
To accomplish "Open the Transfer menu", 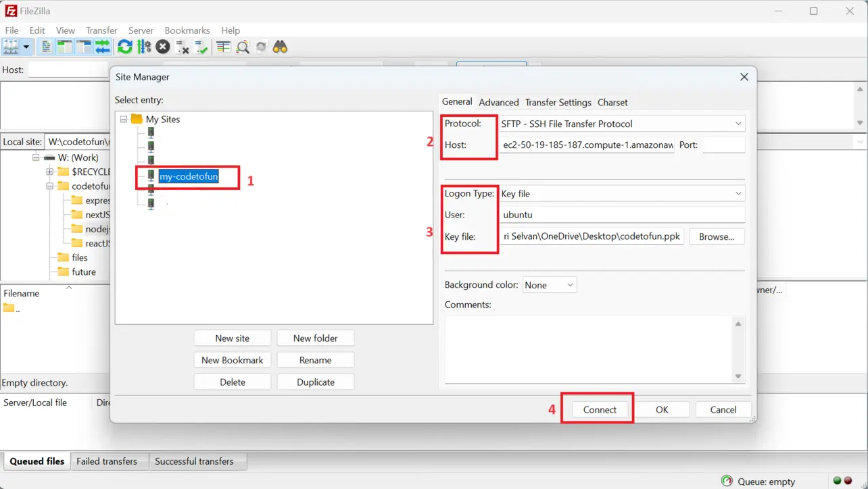I will (x=101, y=30).
